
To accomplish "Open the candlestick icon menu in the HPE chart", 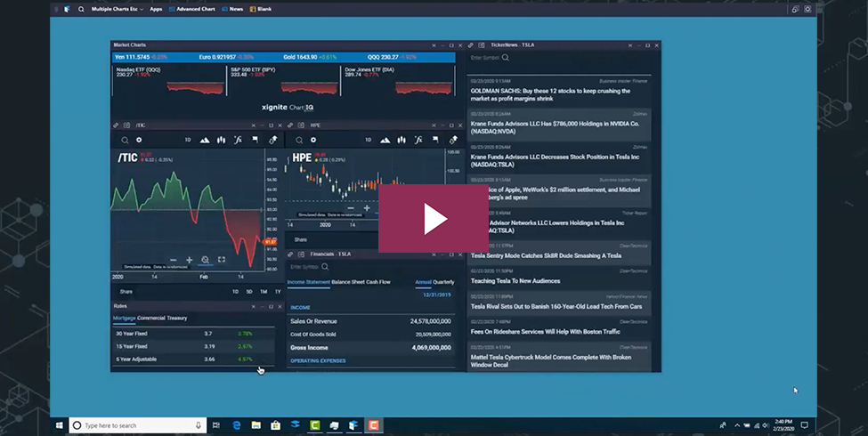I will click(x=402, y=140).
